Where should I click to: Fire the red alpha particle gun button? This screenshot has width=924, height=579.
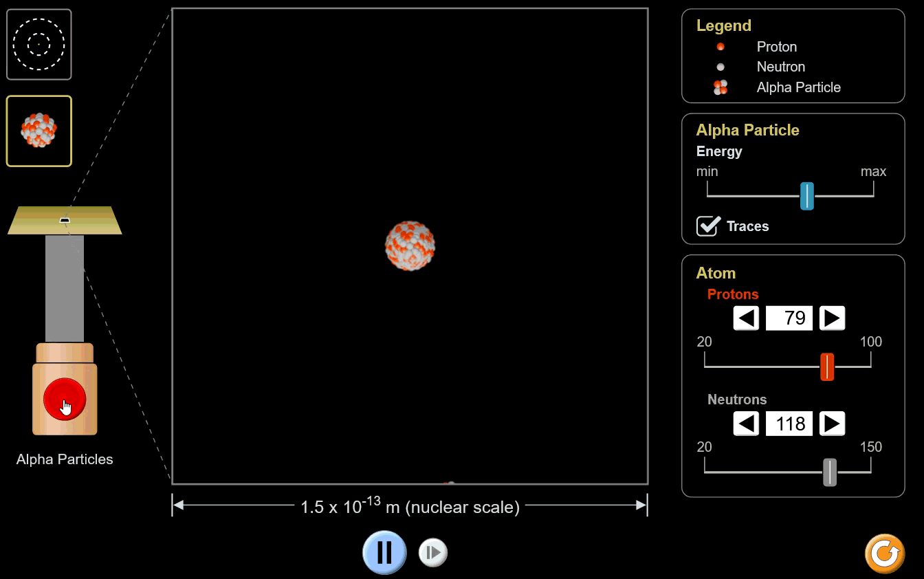pyautogui.click(x=65, y=400)
